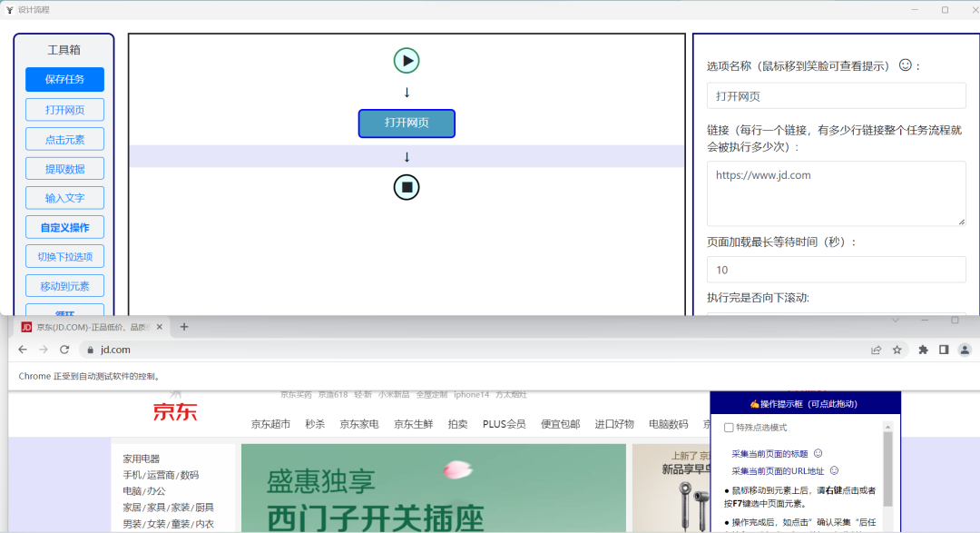Click the 京东 logo on the webpage

coord(175,411)
